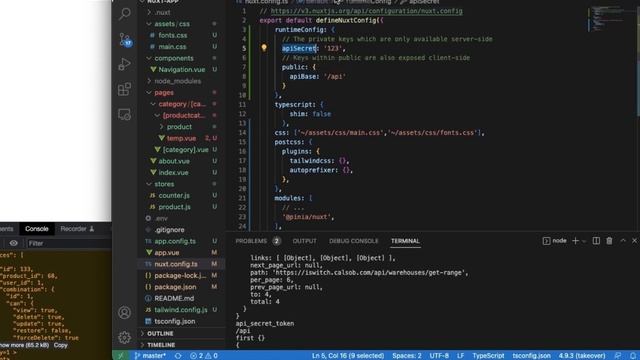Screen dimensions: 640x360
Task: Click the lightbulb code action icon
Action: coord(264,48)
